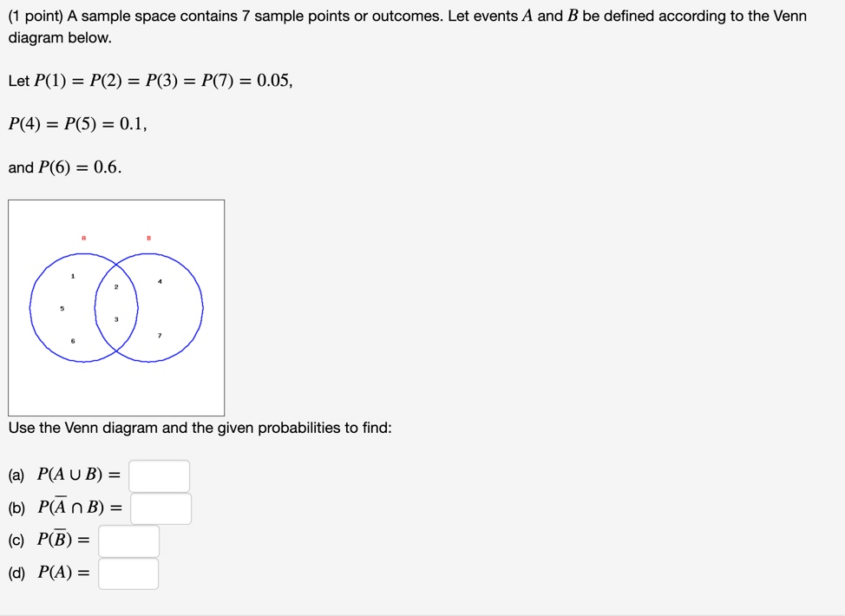Click the red label B above the right circle

[x=147, y=236]
